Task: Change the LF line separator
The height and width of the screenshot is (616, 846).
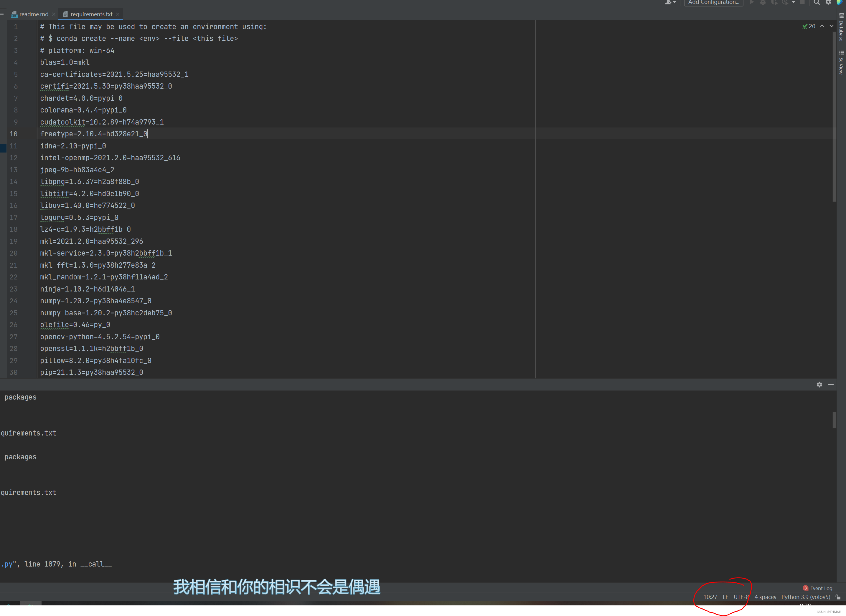Action: click(x=725, y=597)
